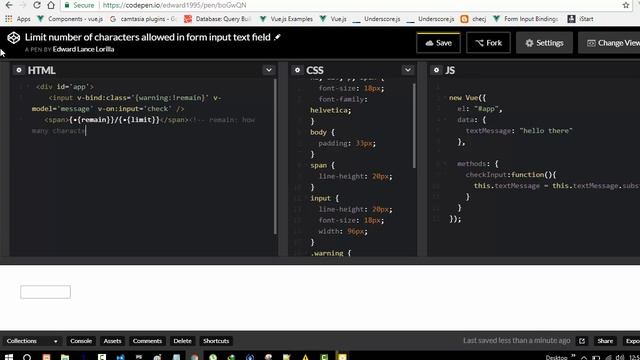Click the preview text input field

(x=45, y=292)
